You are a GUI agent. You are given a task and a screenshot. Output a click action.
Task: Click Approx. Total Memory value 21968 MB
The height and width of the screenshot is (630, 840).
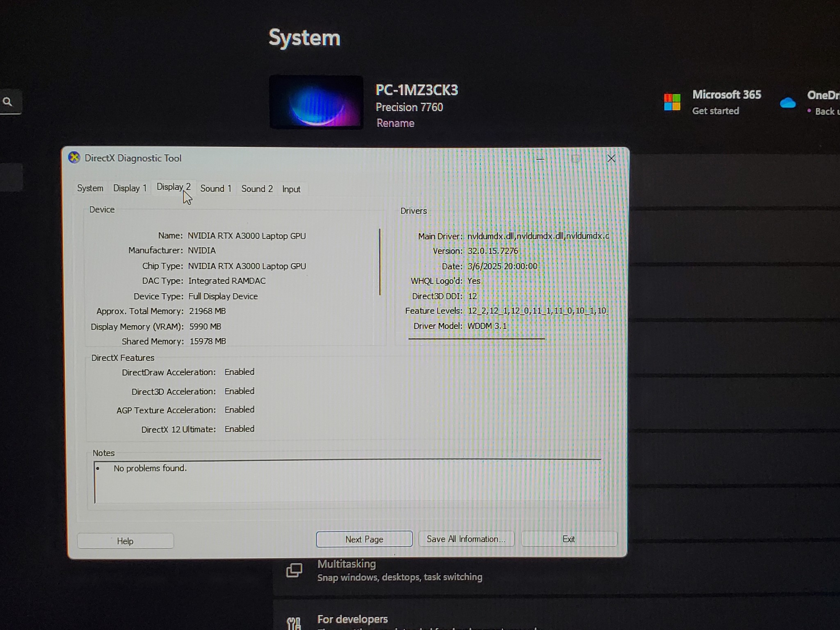tap(208, 311)
